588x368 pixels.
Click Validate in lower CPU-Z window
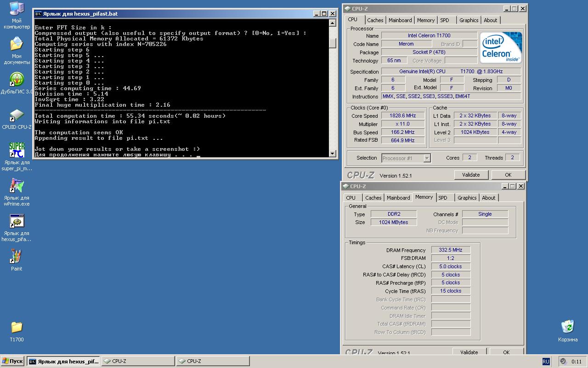[469, 352]
